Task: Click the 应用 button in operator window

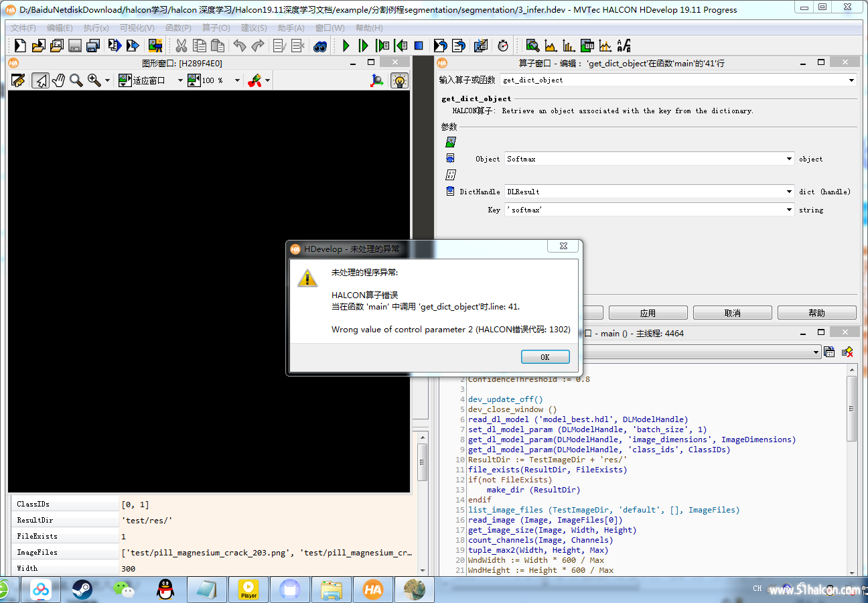Action: [648, 313]
